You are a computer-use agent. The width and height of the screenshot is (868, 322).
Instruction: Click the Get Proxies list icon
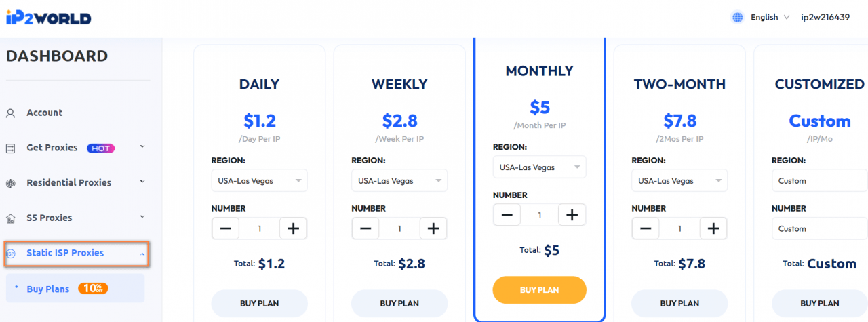(10, 148)
